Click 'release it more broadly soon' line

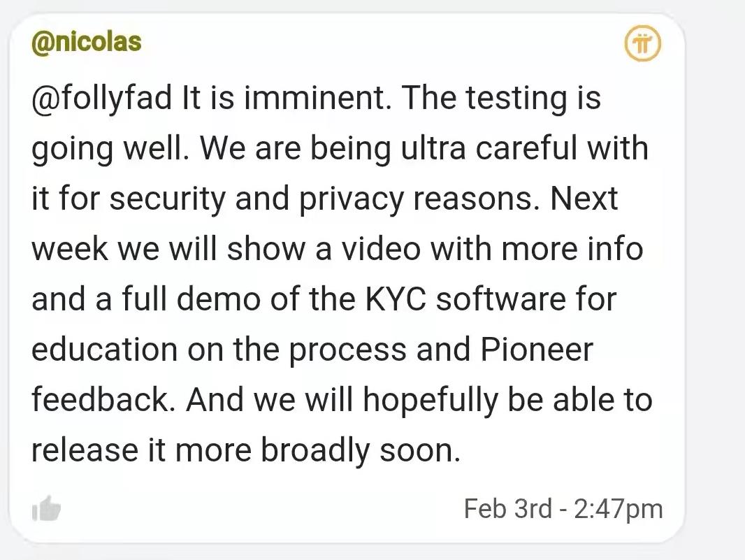point(246,450)
